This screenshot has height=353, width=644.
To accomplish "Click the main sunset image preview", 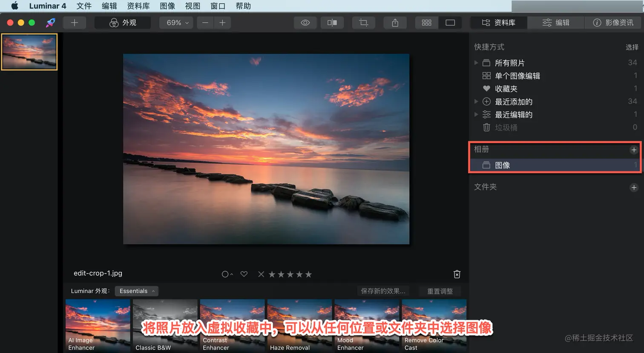I will 266,149.
